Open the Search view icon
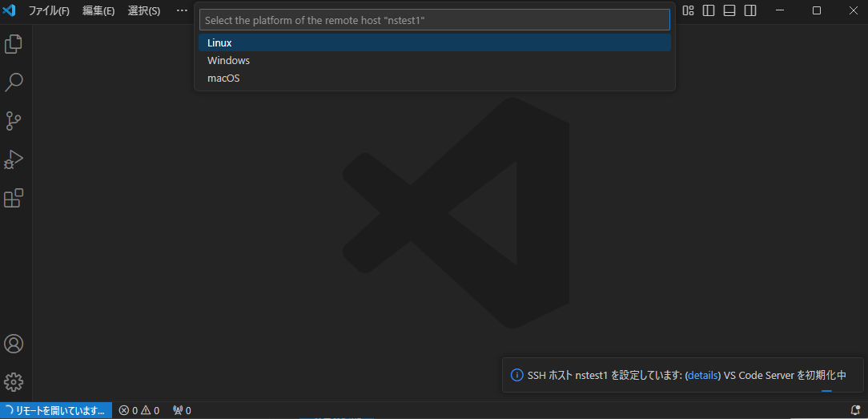The height and width of the screenshot is (419, 868). (x=14, y=82)
